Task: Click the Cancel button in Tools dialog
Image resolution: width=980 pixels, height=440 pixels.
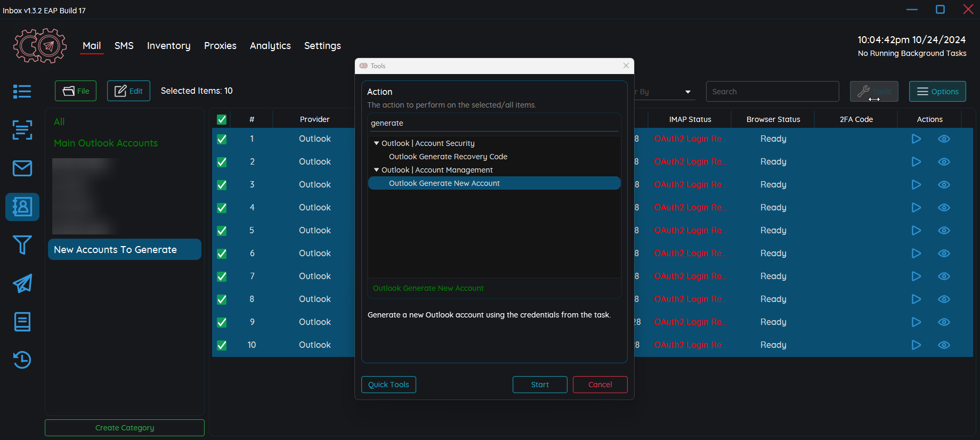Action: (x=600, y=385)
